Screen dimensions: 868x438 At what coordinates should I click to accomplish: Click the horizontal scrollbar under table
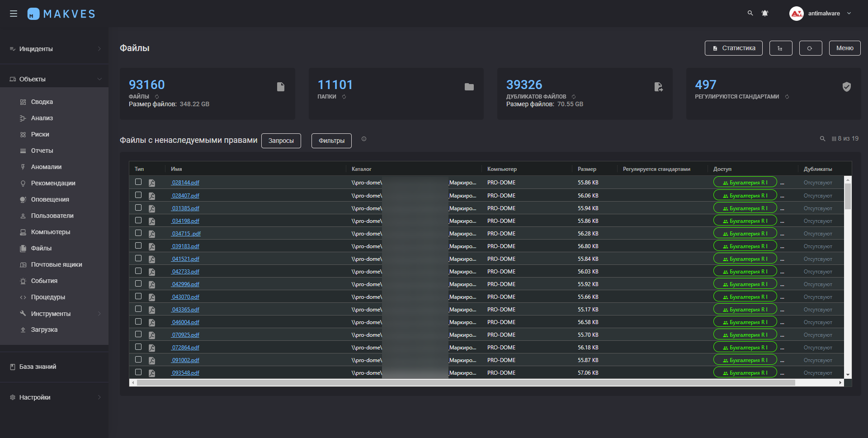click(466, 383)
